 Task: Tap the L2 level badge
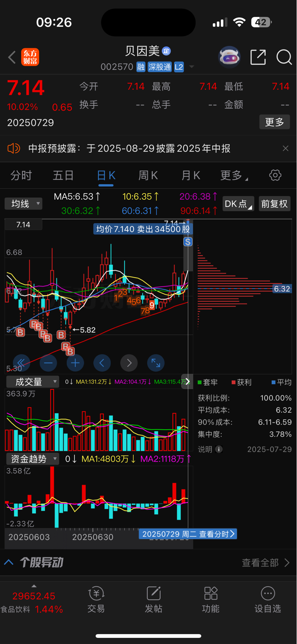tap(179, 67)
